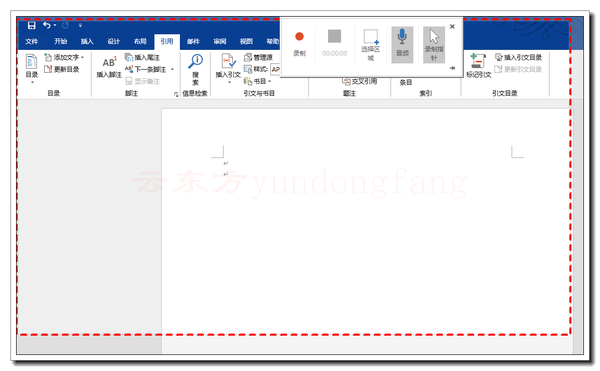The width and height of the screenshot is (600, 371).
Task: Open the 插入引文 (Insert Citation) menu
Action: (x=228, y=69)
